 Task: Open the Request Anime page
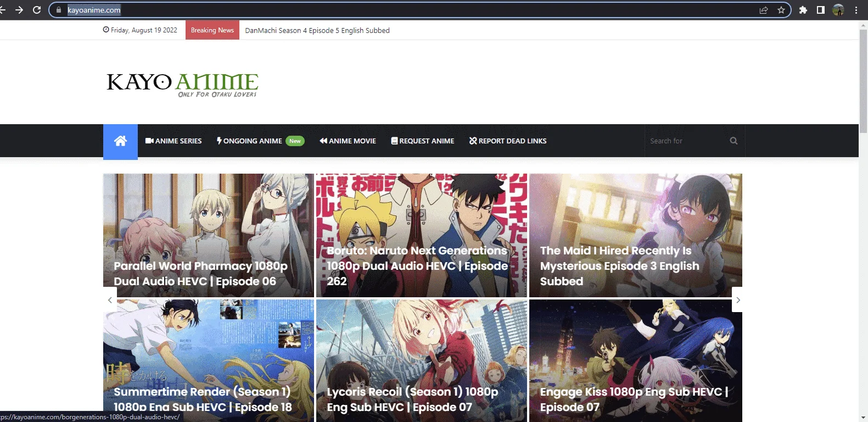click(x=423, y=141)
